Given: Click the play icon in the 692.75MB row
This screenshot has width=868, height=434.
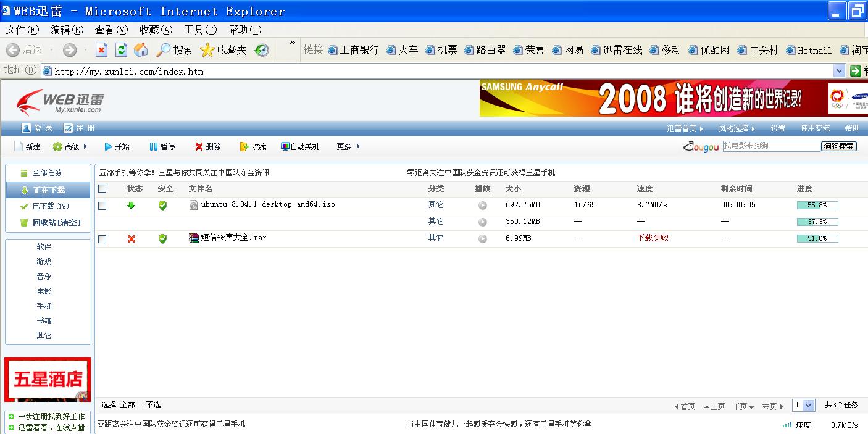Looking at the screenshot, I should (482, 206).
